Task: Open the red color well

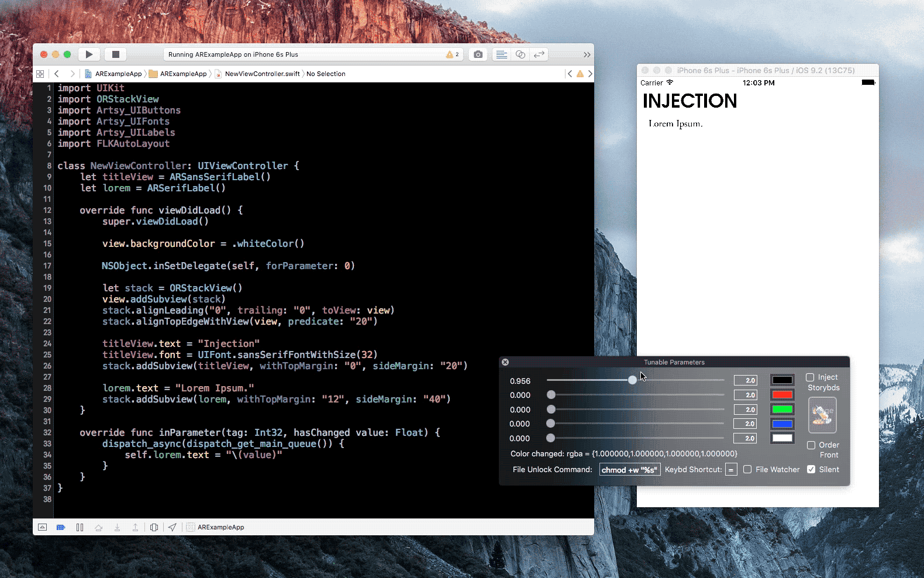Action: pyautogui.click(x=782, y=395)
